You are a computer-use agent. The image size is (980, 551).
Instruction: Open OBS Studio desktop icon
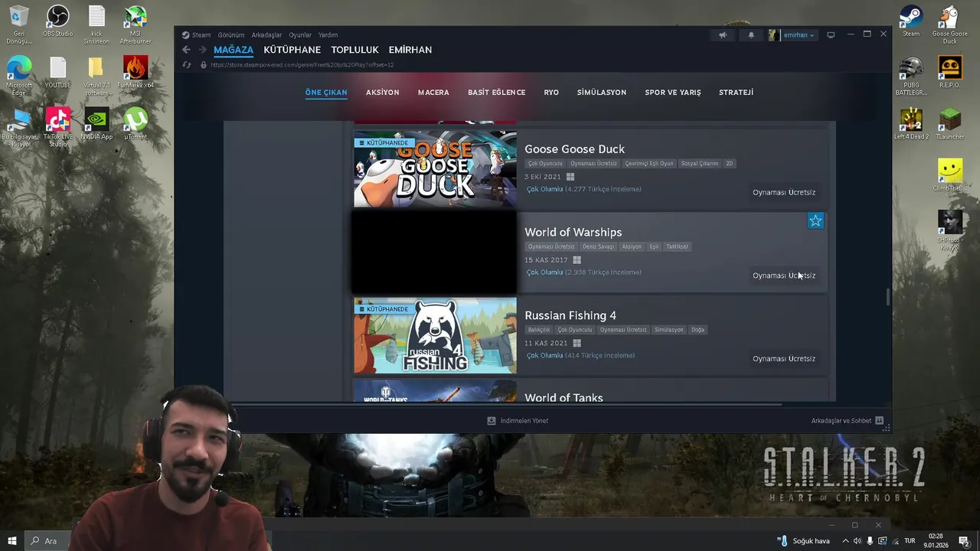click(x=57, y=21)
